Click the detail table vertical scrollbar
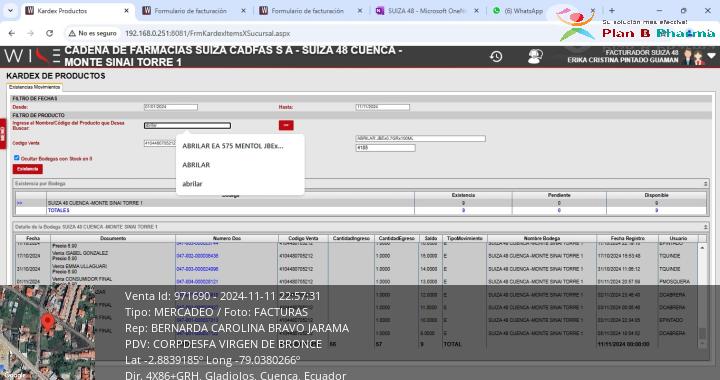This screenshot has height=380, width=720. click(x=702, y=294)
